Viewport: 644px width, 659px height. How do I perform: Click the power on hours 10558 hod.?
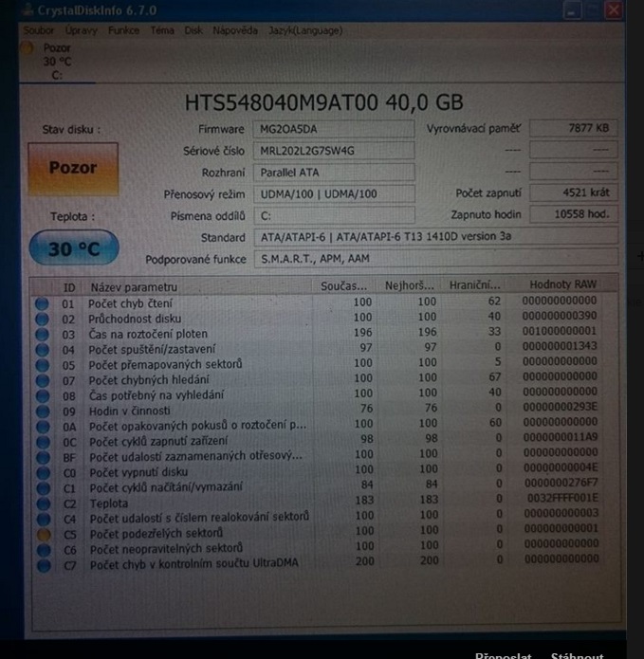[574, 214]
